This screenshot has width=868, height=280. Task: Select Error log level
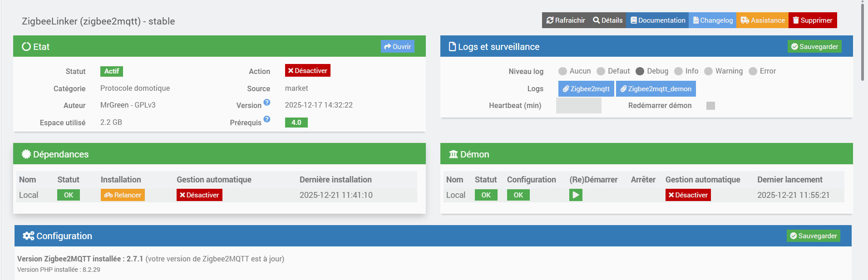753,71
